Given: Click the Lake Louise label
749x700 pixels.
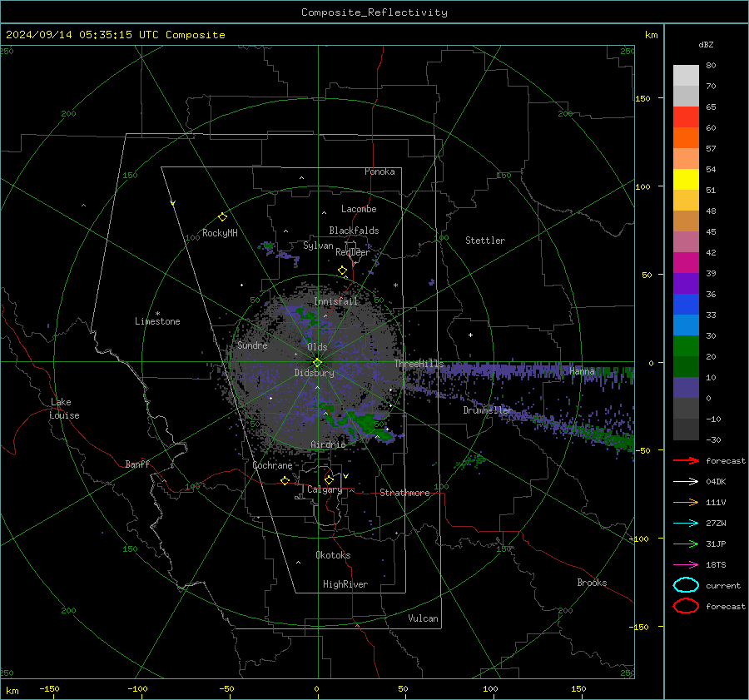Looking at the screenshot, I should 64,409.
